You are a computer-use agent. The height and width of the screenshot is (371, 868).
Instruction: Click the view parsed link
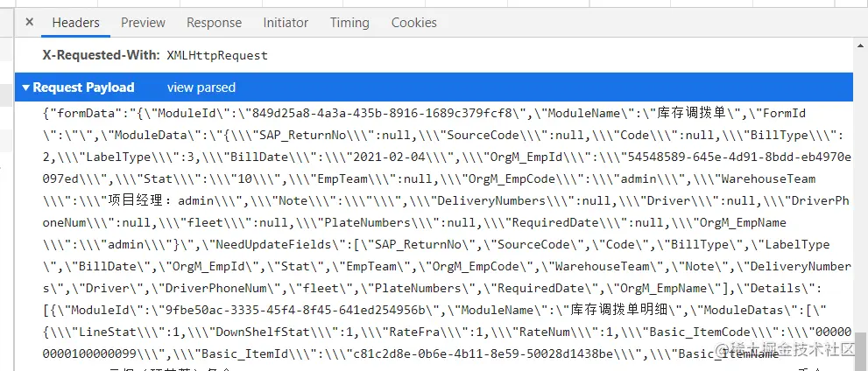(201, 87)
